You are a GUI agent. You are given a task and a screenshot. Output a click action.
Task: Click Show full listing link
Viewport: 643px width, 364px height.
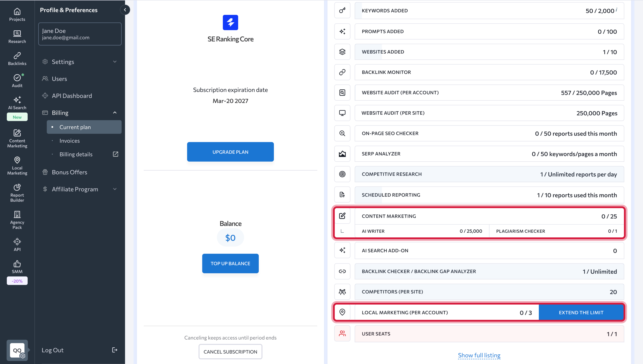[479, 355]
